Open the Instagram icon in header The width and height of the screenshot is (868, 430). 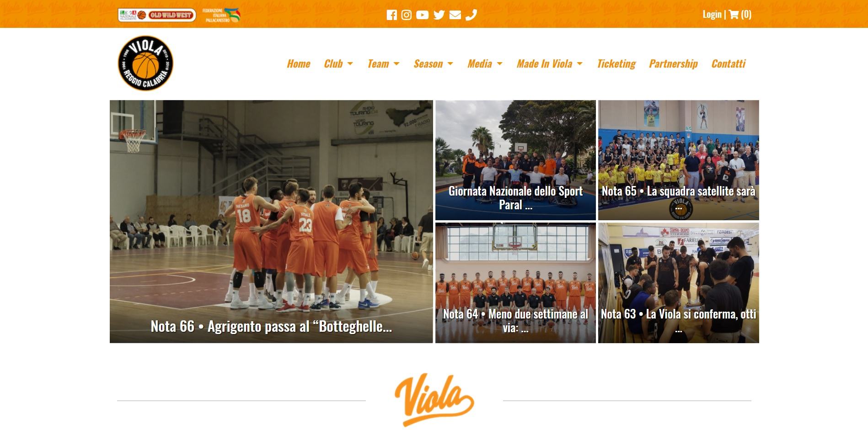(x=407, y=15)
